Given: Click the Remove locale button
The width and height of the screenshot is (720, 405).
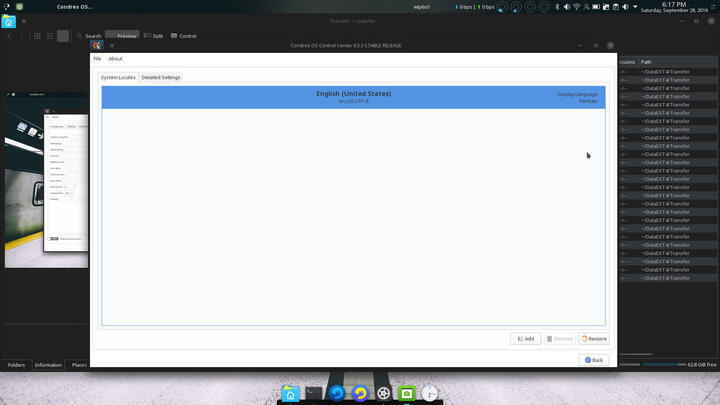Looking at the screenshot, I should point(559,338).
